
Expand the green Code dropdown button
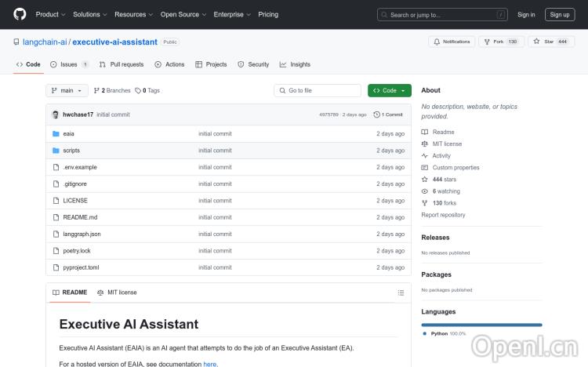(389, 91)
